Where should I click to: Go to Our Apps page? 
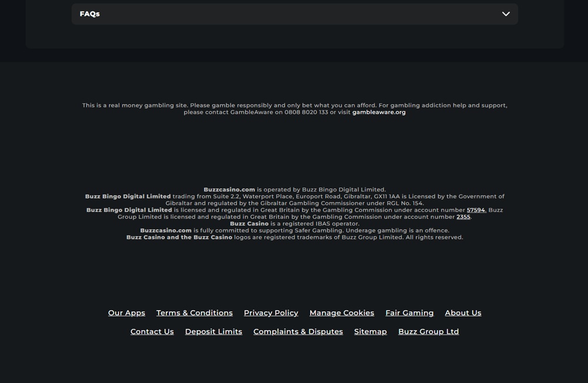[x=126, y=313]
